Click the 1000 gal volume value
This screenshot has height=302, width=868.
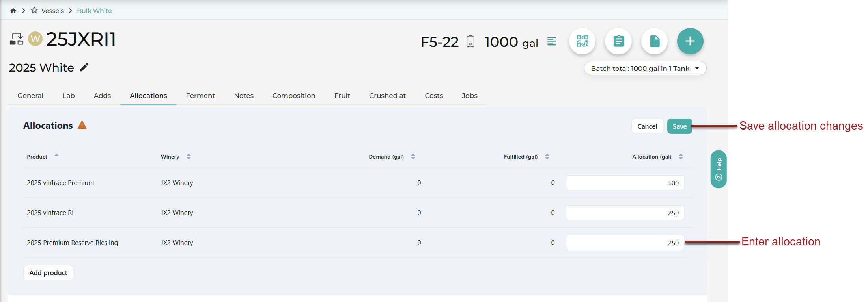tap(511, 42)
